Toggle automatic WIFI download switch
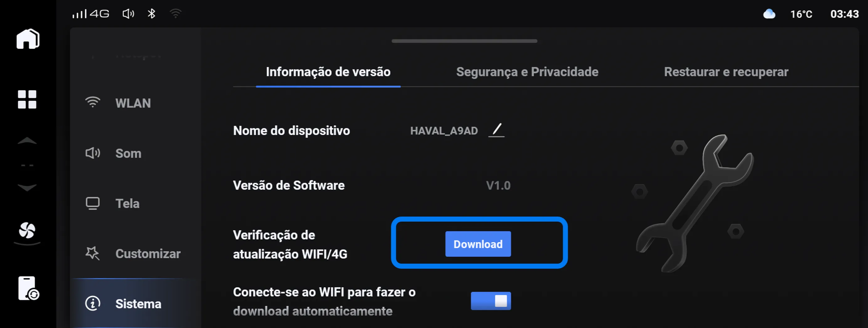This screenshot has height=328, width=868. tap(491, 301)
